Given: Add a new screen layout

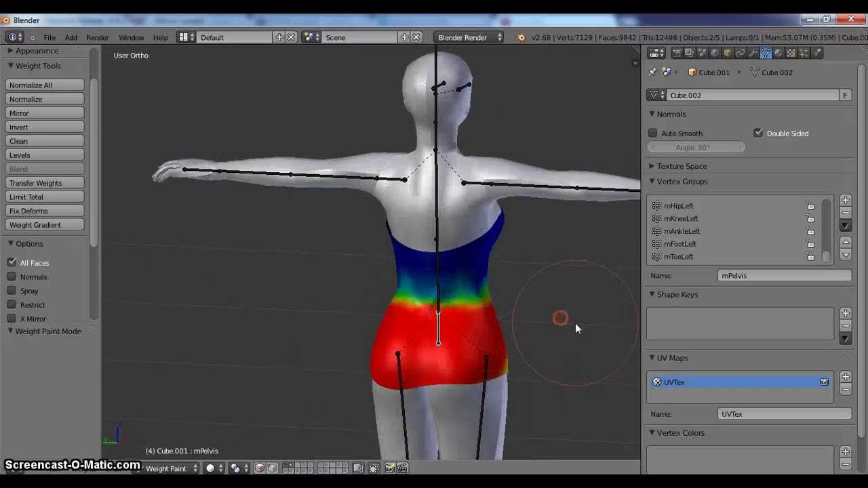Looking at the screenshot, I should (x=279, y=37).
